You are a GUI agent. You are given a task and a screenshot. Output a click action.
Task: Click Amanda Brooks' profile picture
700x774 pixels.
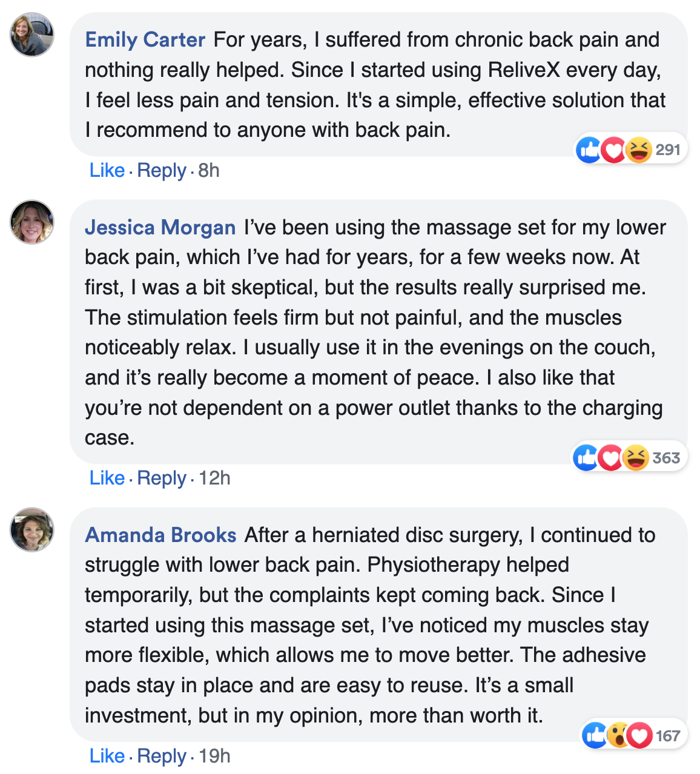point(32,530)
